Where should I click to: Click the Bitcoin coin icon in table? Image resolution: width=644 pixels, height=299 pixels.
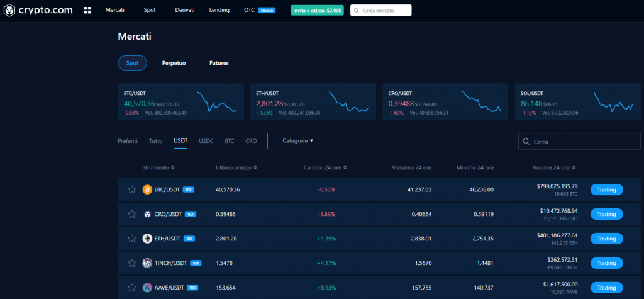click(x=147, y=189)
